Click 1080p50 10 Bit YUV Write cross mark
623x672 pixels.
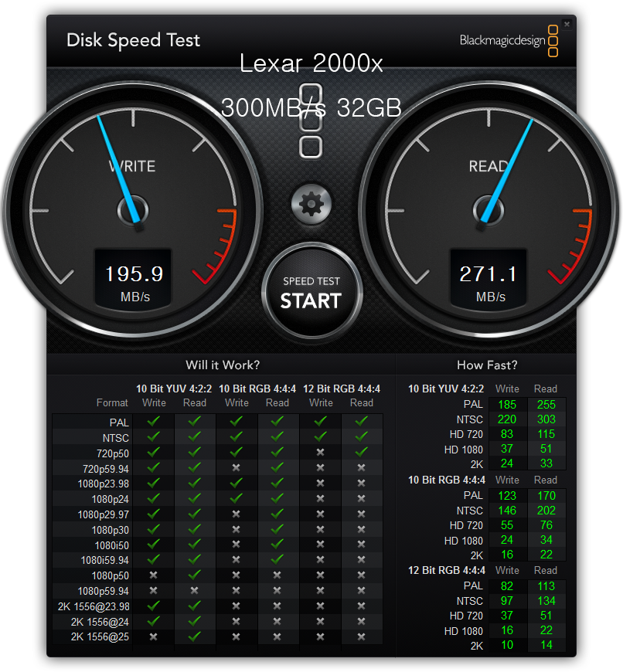click(154, 575)
